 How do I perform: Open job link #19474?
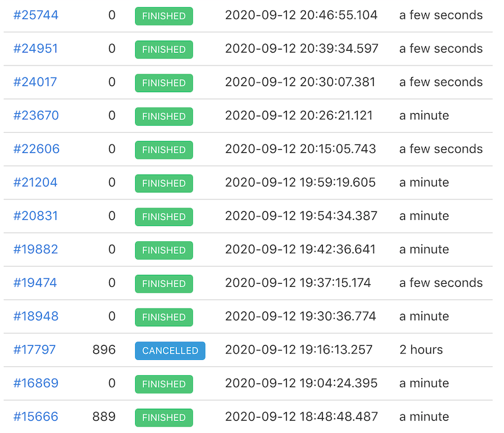click(35, 283)
